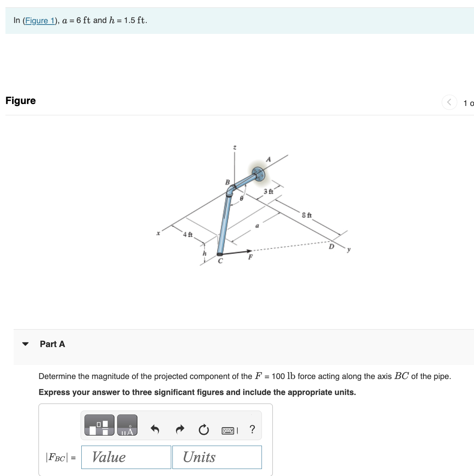This screenshot has width=474, height=476.
Task: Select the highlighted joint A in the figure
Action: 259,173
